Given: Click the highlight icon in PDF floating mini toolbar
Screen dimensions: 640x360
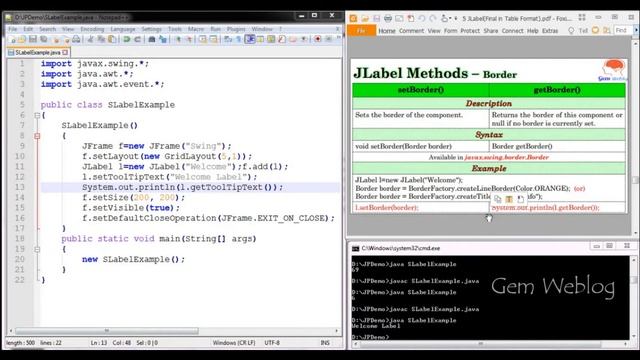Looking at the screenshot, I should coord(509,199).
